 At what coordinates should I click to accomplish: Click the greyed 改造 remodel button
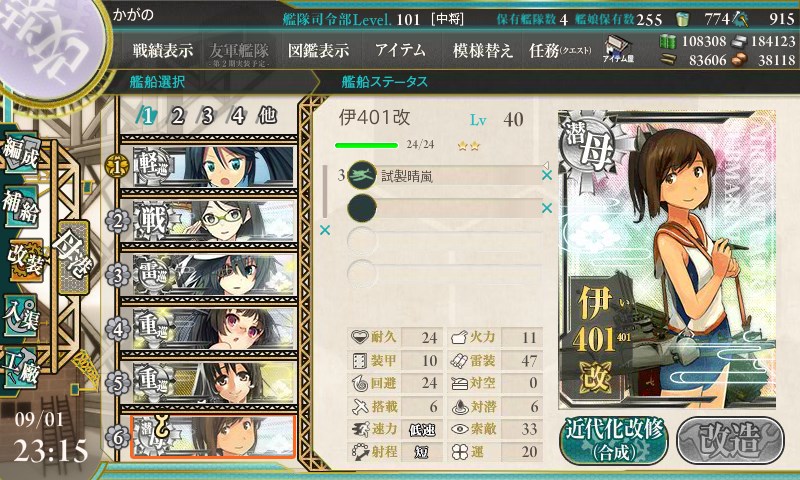[x=730, y=440]
